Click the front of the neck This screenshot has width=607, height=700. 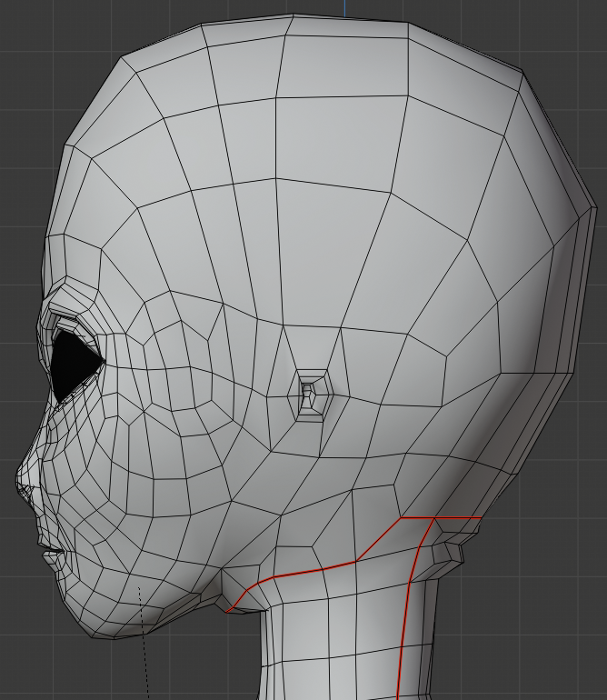300,655
